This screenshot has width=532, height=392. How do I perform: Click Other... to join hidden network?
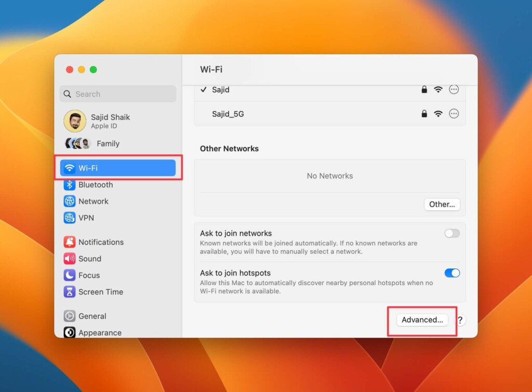click(442, 205)
